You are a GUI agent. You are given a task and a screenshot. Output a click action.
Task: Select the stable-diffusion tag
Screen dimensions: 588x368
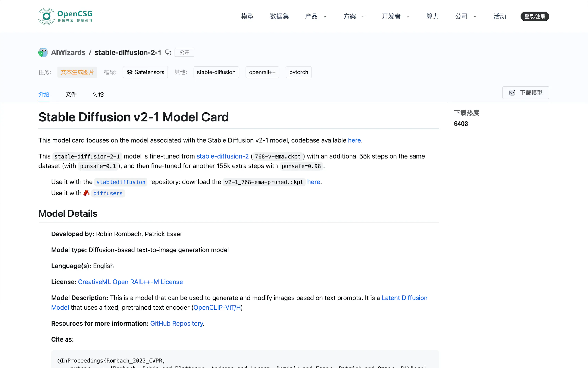click(216, 72)
